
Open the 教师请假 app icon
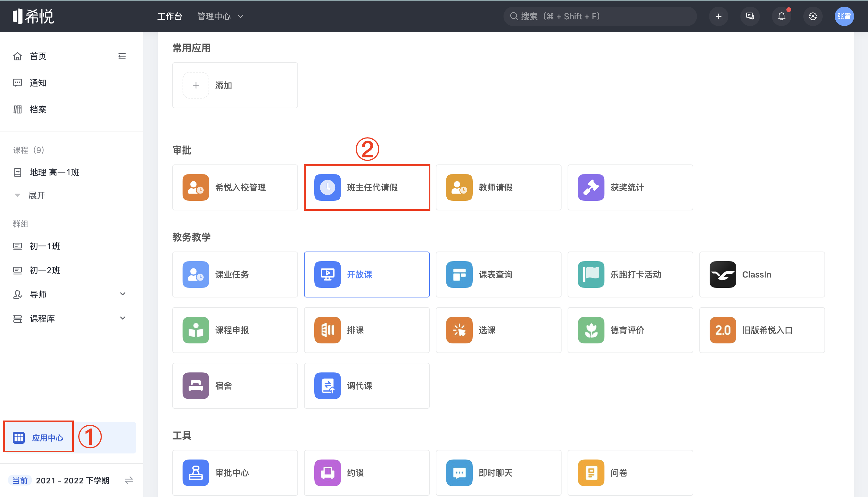(x=459, y=187)
